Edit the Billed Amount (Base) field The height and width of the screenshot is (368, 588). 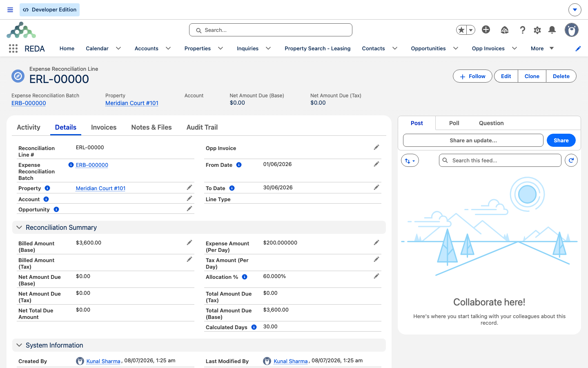[x=189, y=242]
